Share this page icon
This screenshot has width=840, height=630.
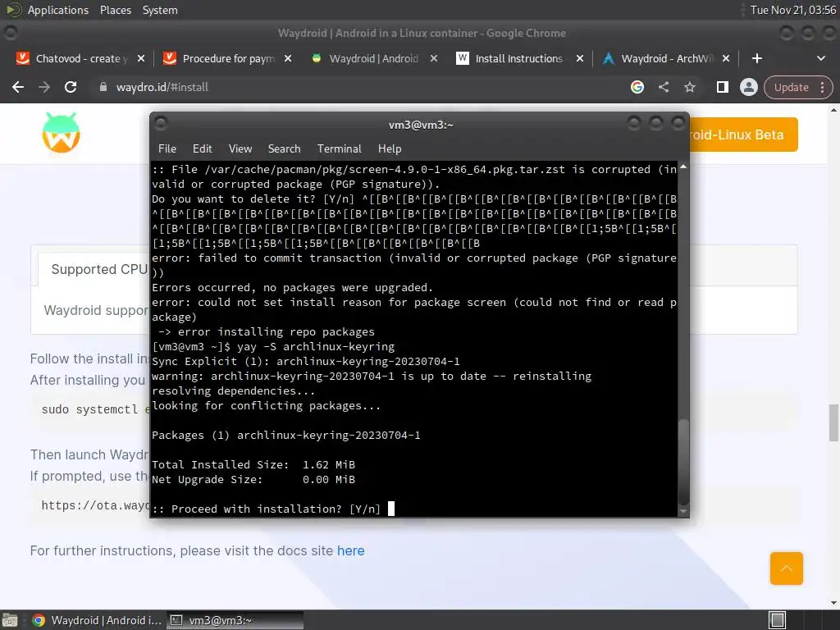[x=663, y=87]
